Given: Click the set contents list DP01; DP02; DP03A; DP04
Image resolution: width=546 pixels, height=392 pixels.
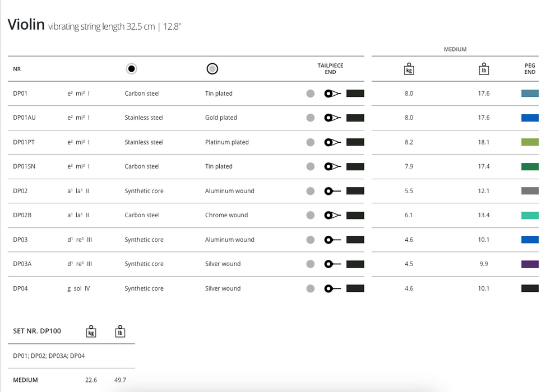Looking at the screenshot, I should click(49, 356).
